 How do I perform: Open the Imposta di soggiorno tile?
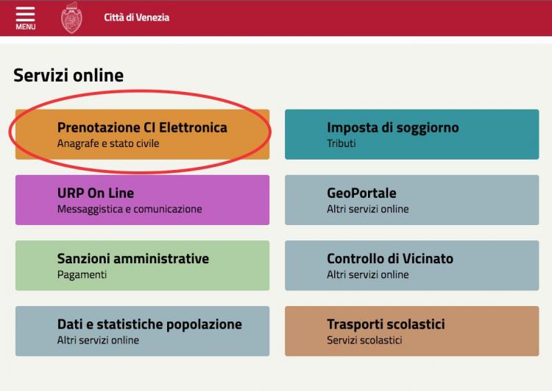click(412, 135)
